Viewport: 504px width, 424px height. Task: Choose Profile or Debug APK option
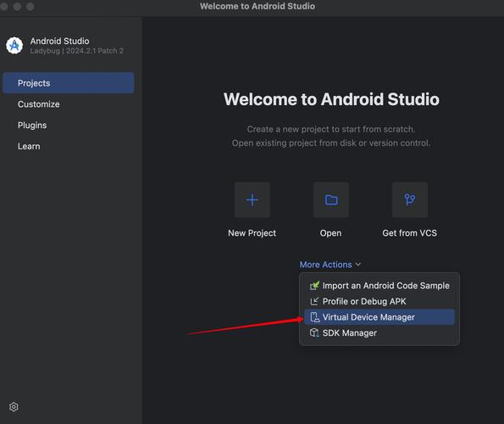379,301
